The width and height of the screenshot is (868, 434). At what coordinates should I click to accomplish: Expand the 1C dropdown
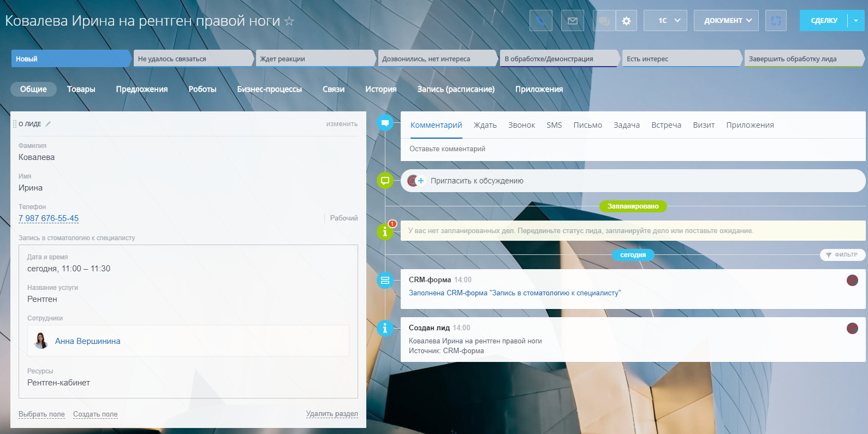(665, 21)
